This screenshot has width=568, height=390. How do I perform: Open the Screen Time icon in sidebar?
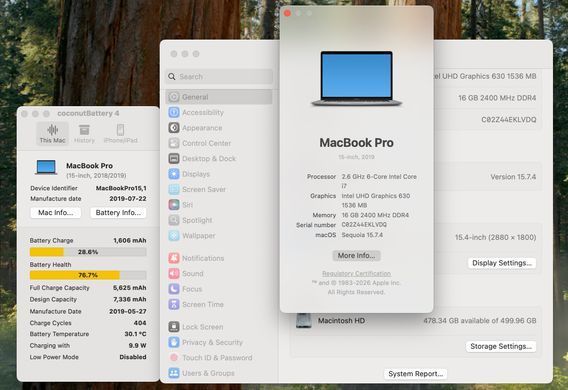[x=174, y=304]
